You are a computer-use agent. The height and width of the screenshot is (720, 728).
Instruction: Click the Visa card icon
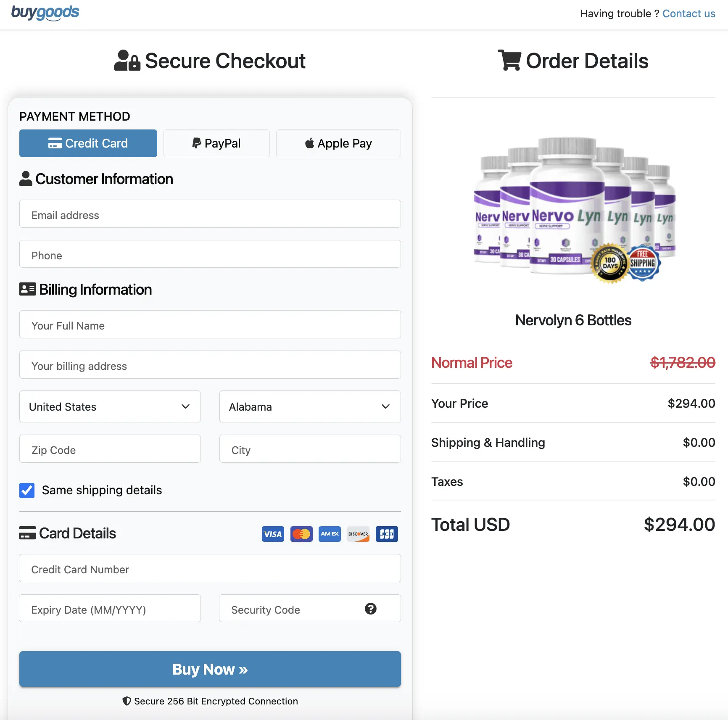pyautogui.click(x=273, y=534)
